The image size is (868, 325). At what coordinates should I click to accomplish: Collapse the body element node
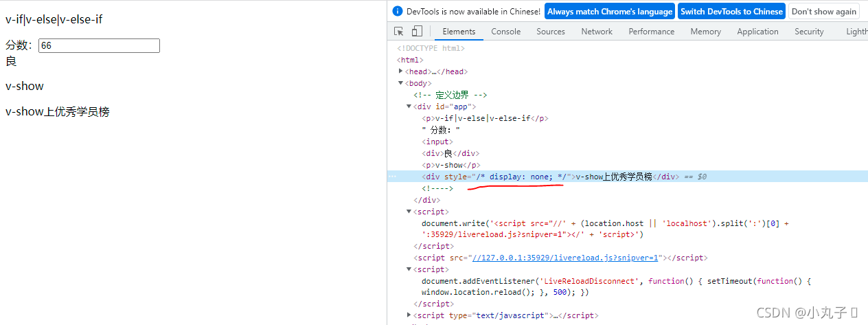pyautogui.click(x=401, y=83)
